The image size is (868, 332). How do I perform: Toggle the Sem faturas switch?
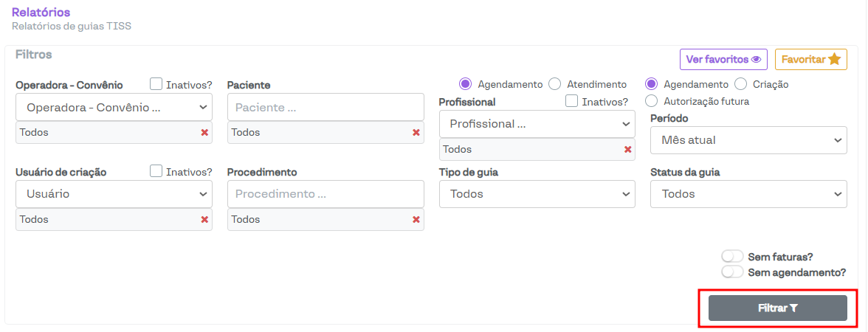click(x=732, y=257)
